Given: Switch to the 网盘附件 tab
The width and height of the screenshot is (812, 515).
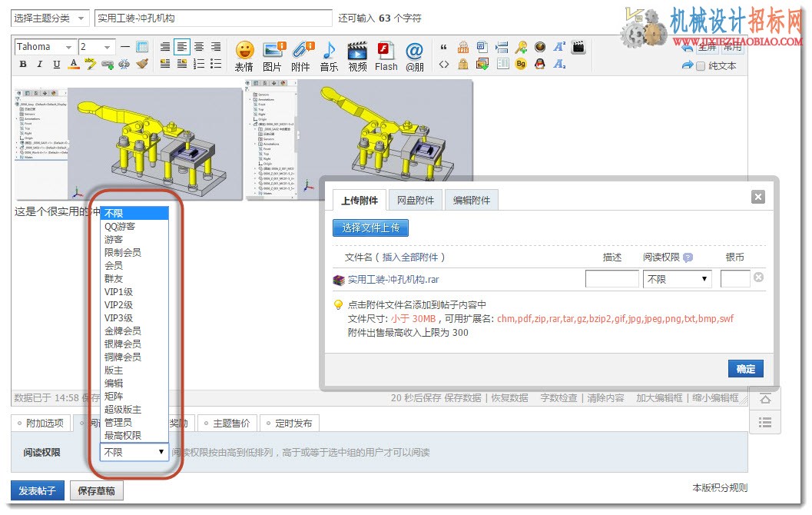Looking at the screenshot, I should click(x=416, y=200).
